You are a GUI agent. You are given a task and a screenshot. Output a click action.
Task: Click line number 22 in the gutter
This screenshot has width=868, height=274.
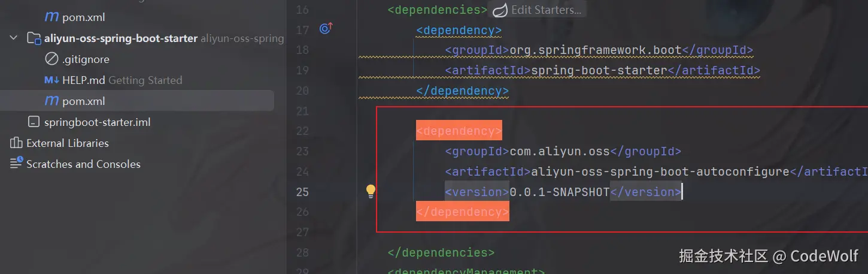click(x=302, y=131)
